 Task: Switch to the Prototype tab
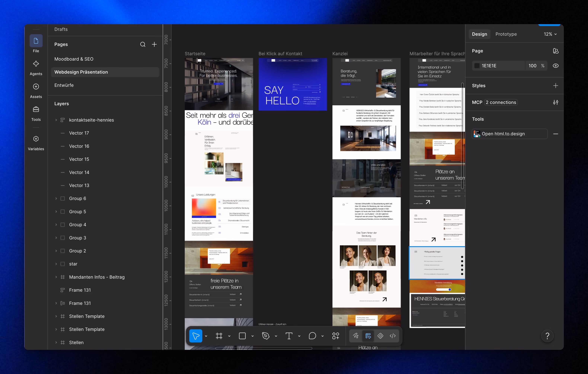506,34
